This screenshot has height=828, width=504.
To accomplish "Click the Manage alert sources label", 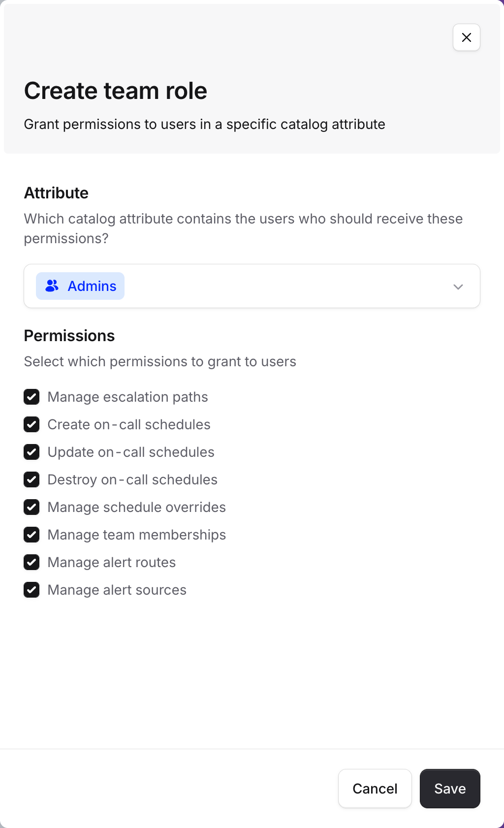I will 117,590.
